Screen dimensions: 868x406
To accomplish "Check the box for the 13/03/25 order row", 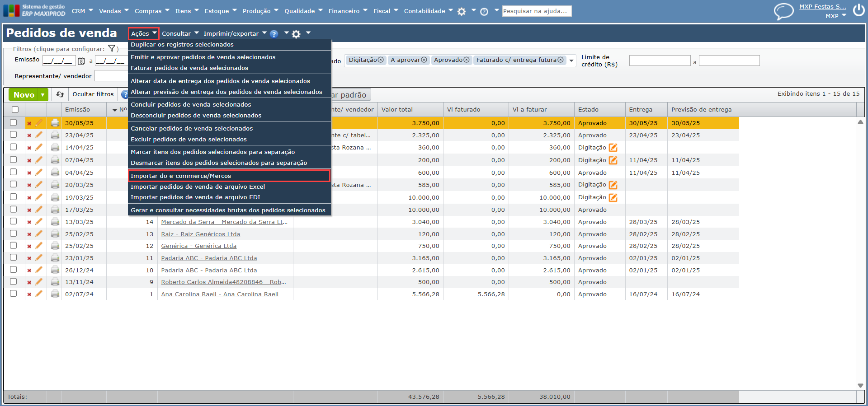I will coord(14,221).
